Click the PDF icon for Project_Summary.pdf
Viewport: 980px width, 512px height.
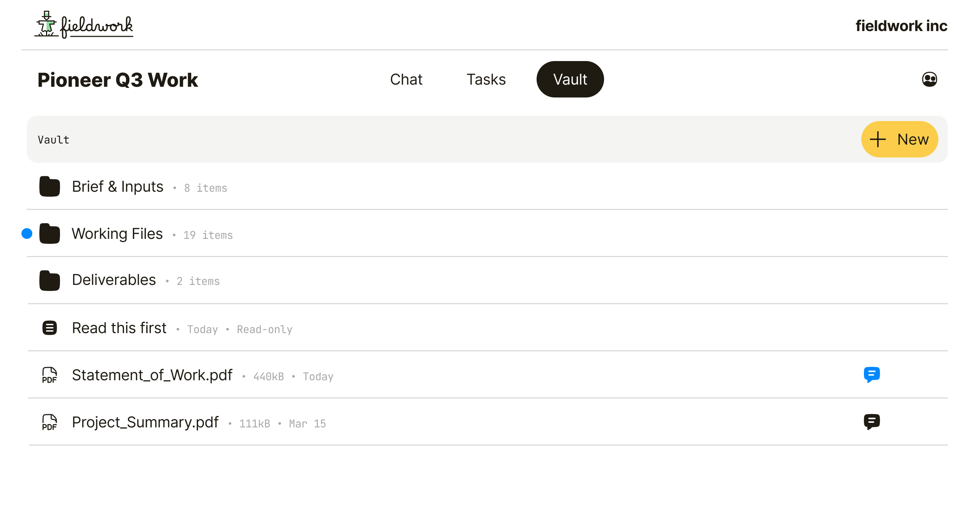(50, 423)
